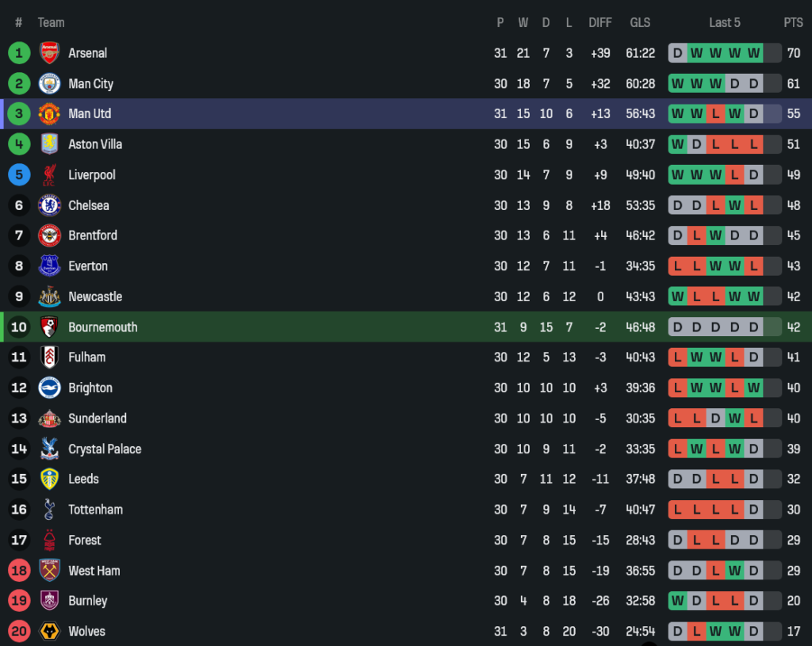Click the Man City club crest
The width and height of the screenshot is (812, 646).
coord(49,83)
